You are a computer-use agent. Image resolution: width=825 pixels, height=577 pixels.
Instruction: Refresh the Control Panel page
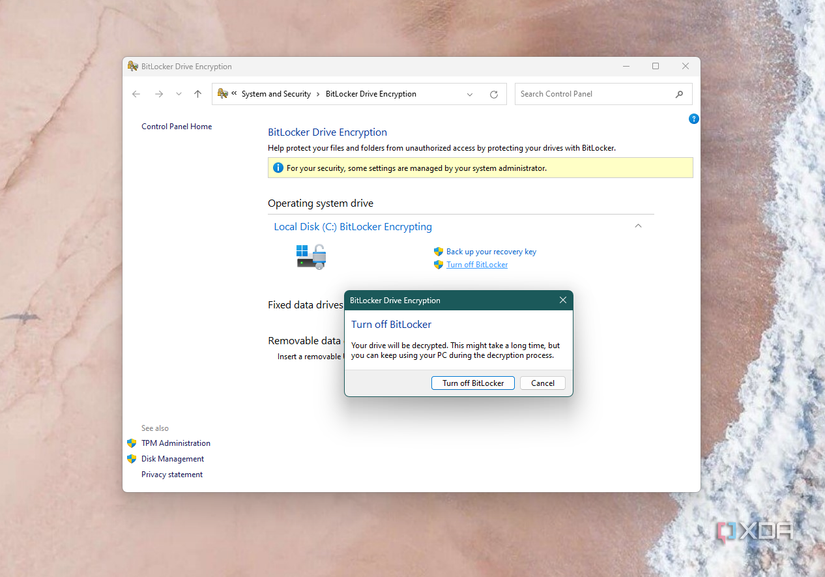tap(494, 95)
